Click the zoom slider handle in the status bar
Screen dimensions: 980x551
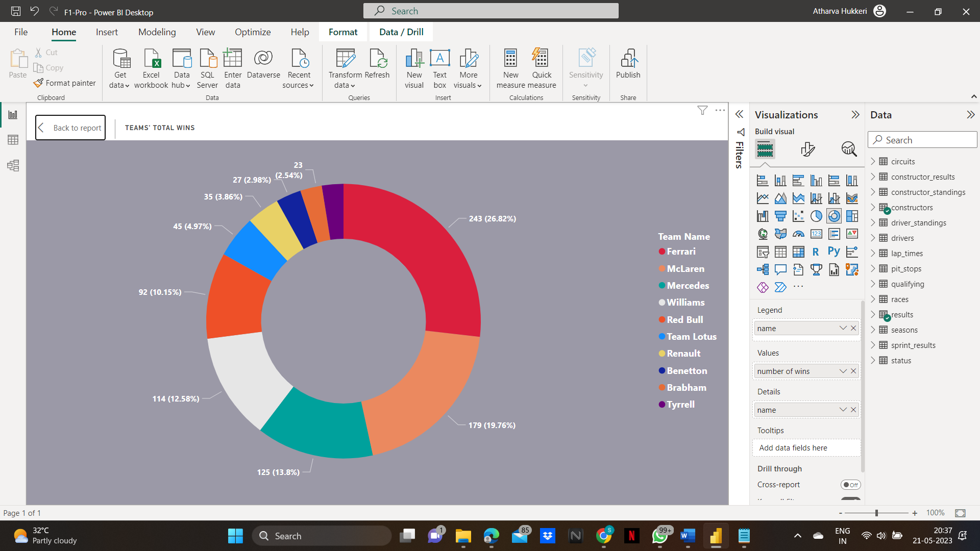876,513
